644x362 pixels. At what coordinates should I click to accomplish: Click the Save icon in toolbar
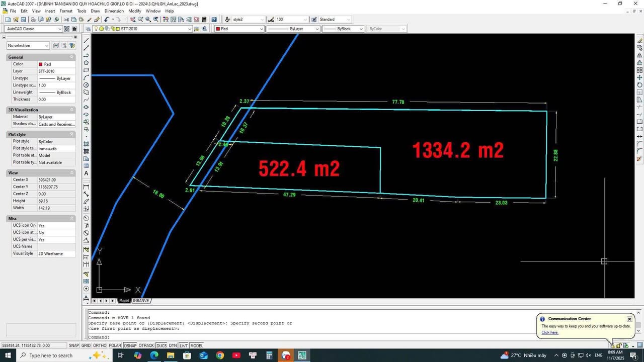pos(23,20)
